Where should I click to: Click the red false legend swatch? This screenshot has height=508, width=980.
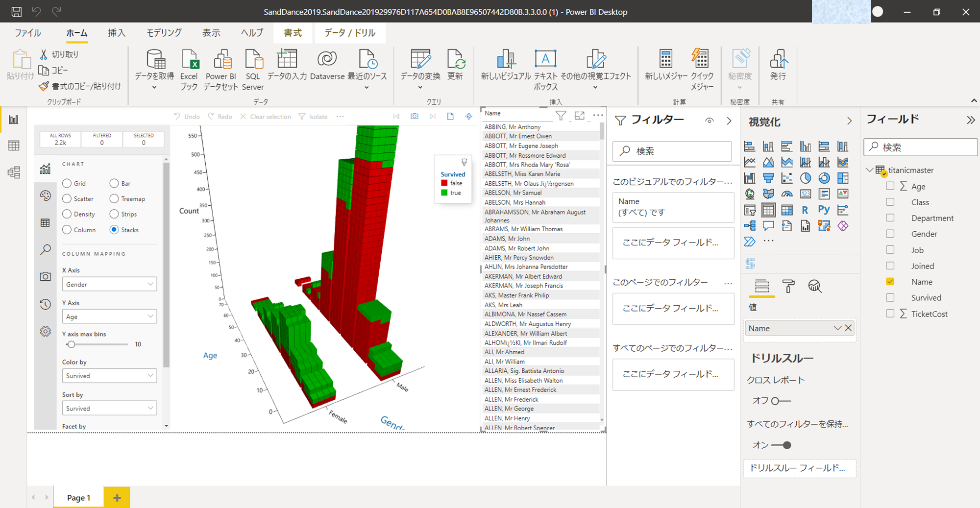444,183
